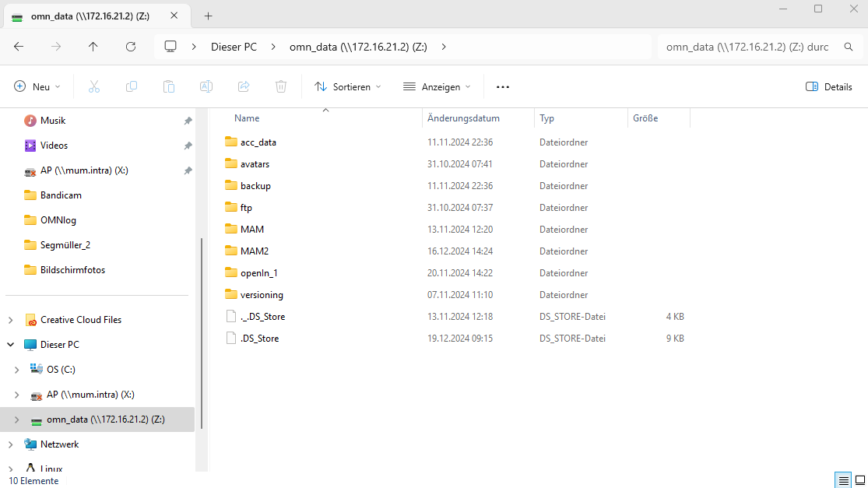Toggle the Details pane

[x=829, y=87]
